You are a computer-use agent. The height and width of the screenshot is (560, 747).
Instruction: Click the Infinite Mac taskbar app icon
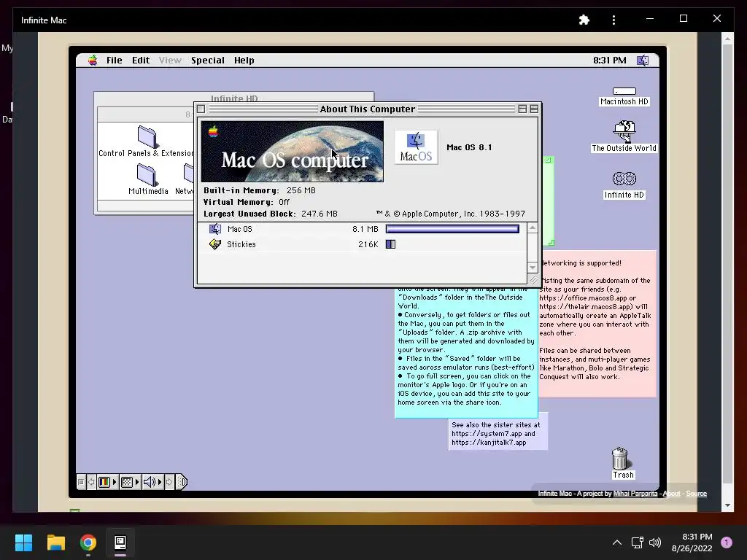(x=120, y=542)
